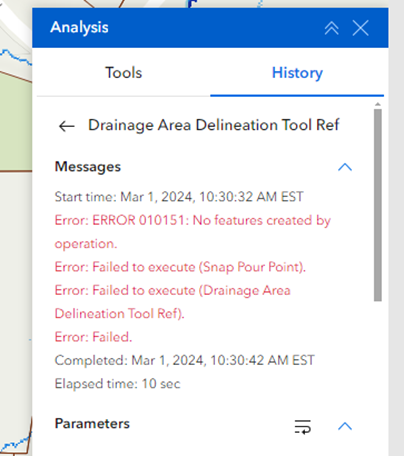The width and height of the screenshot is (404, 456).
Task: Click the Elapsed time 10 sec line
Action: [117, 384]
